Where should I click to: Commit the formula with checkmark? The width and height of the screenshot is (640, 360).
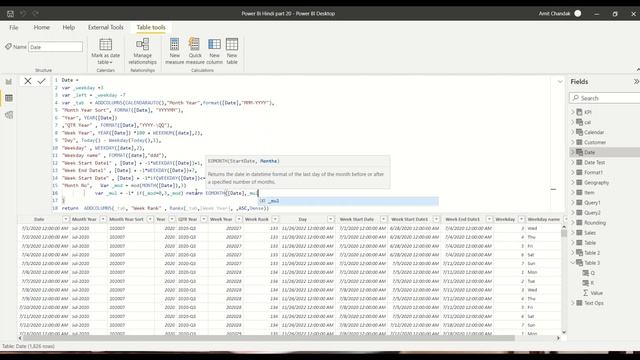pyautogui.click(x=41, y=81)
